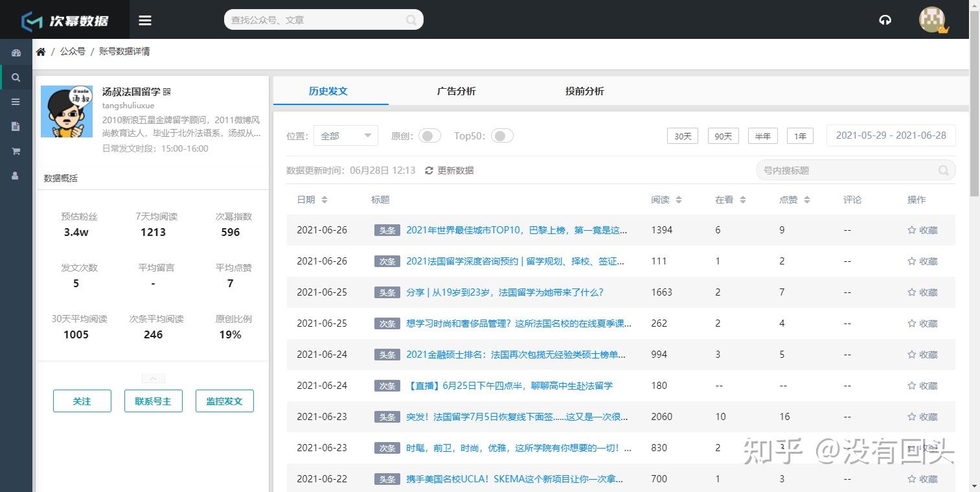Click the 监控发文 button
Viewport: 980px width, 492px height.
[x=225, y=401]
